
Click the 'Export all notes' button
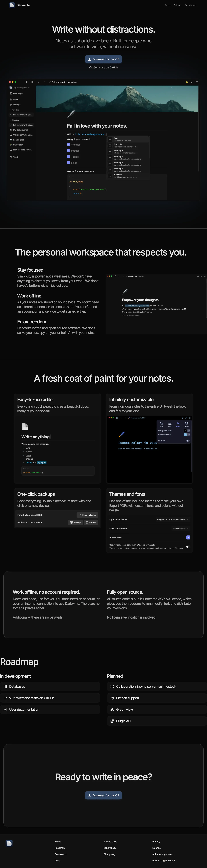pyautogui.click(x=87, y=515)
